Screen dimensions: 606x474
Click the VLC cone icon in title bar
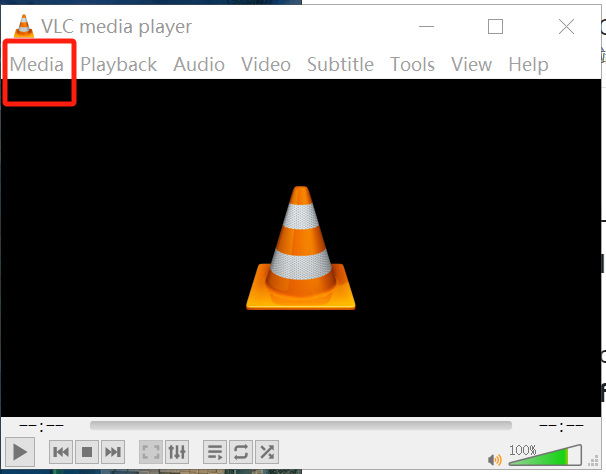tap(24, 26)
